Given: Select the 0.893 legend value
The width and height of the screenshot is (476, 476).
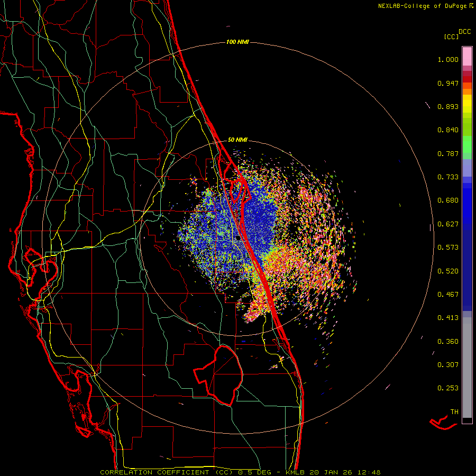Looking at the screenshot, I should tap(448, 106).
